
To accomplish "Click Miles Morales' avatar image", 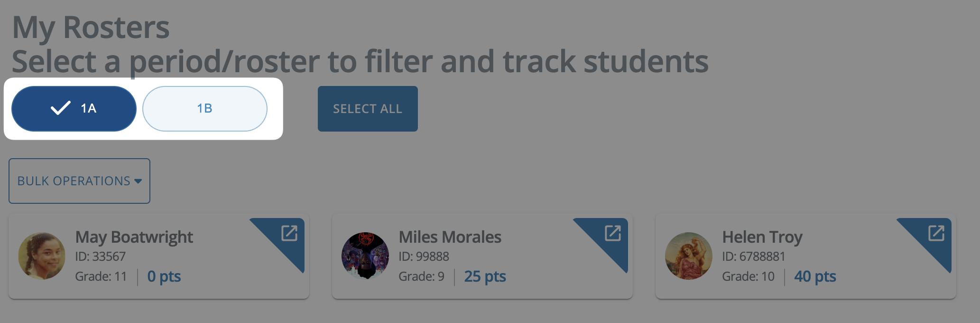I will [x=365, y=256].
